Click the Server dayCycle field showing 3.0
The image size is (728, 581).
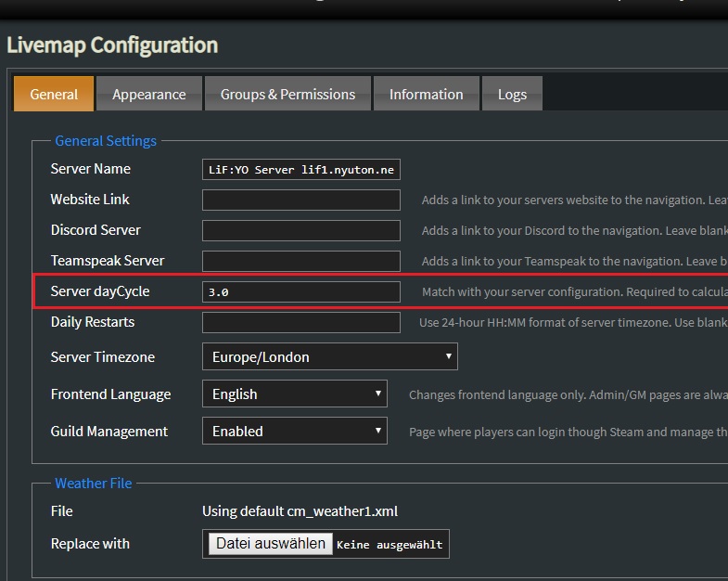click(301, 291)
